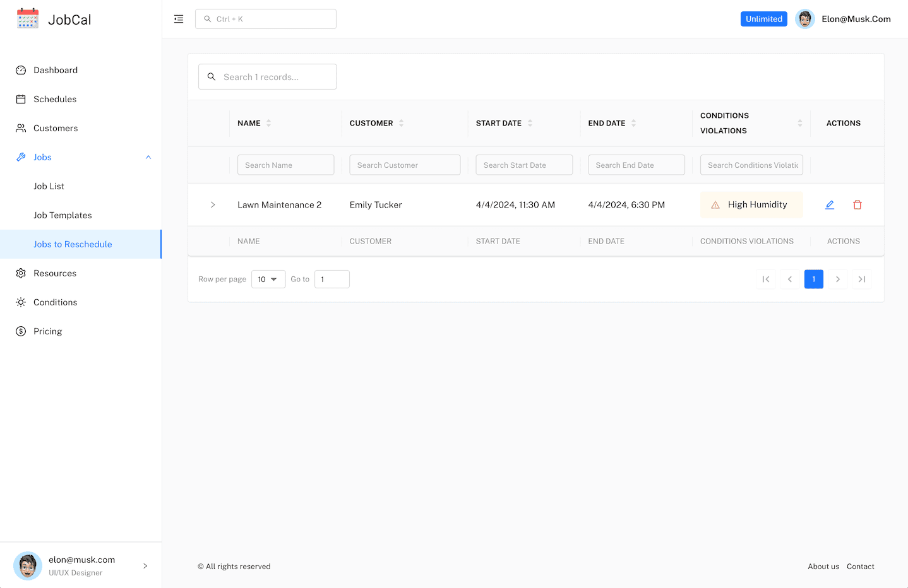Click the edit pencil icon for Lawn Maintenance 2
Screen dimensions: 908x588
[830, 204]
